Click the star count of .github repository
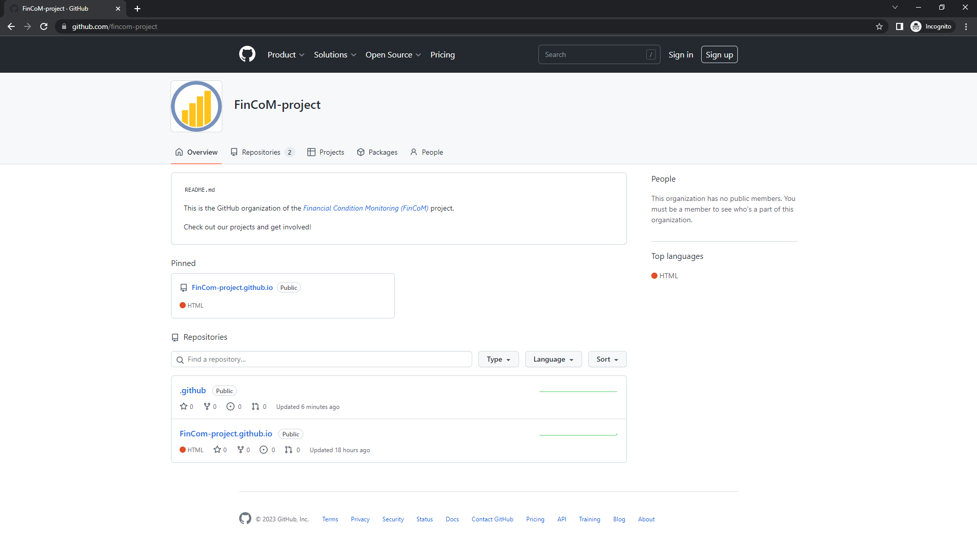Image resolution: width=977 pixels, height=560 pixels. [x=187, y=406]
